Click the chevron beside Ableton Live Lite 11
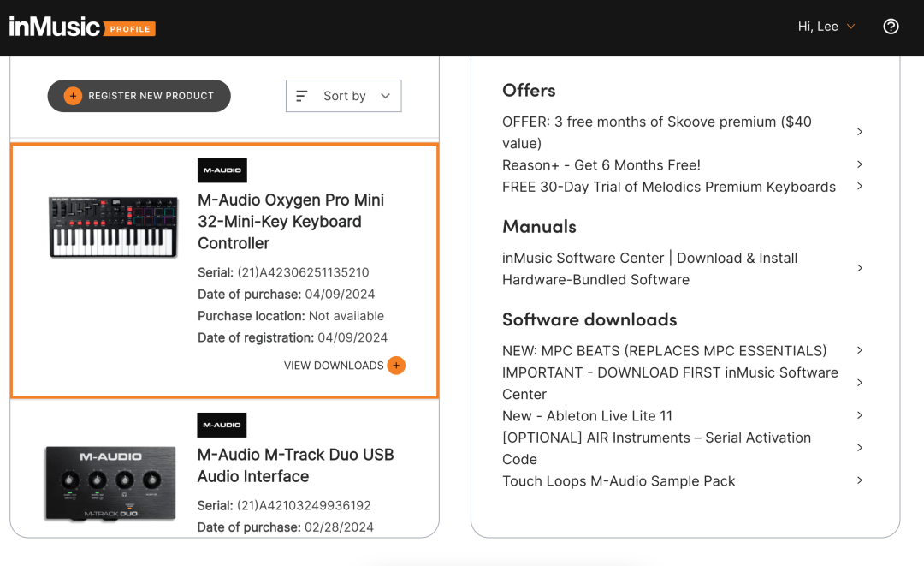The image size is (924, 566). pyautogui.click(x=860, y=415)
